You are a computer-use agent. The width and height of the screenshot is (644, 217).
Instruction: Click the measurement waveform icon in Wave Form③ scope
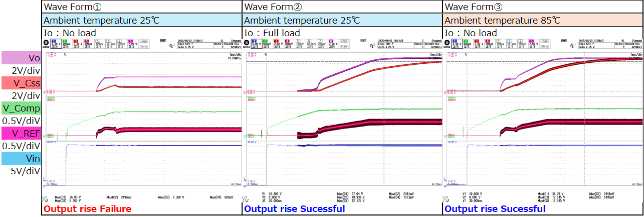click(x=446, y=198)
